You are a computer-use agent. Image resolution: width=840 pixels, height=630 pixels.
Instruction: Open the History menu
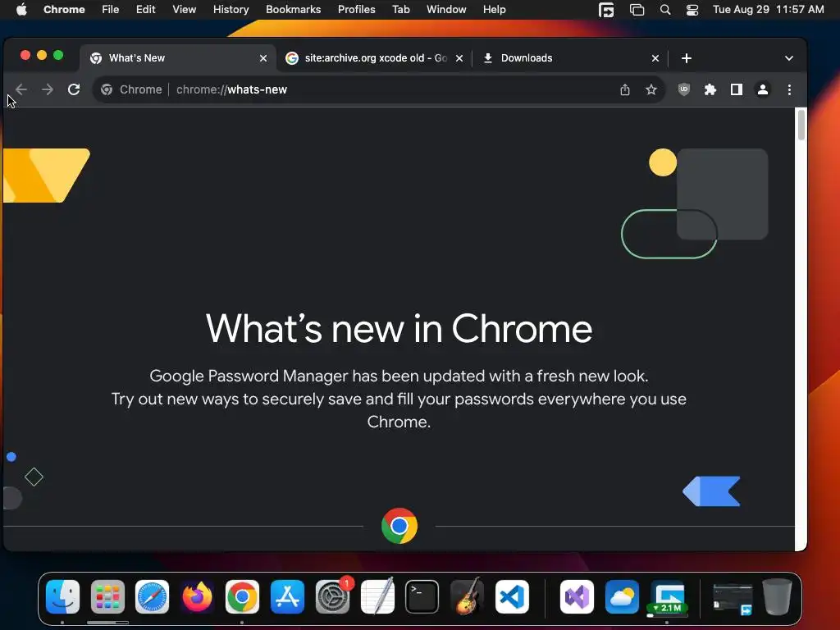click(x=231, y=9)
